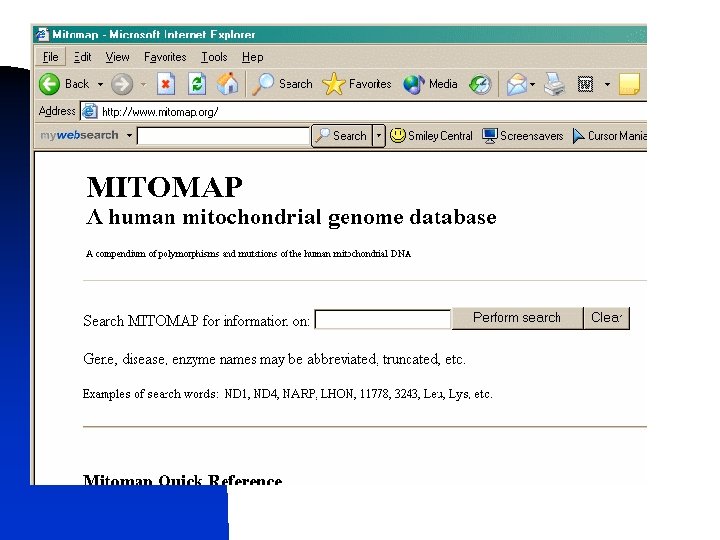Click the Perform search button
The height and width of the screenshot is (540, 720).
pyautogui.click(x=517, y=318)
